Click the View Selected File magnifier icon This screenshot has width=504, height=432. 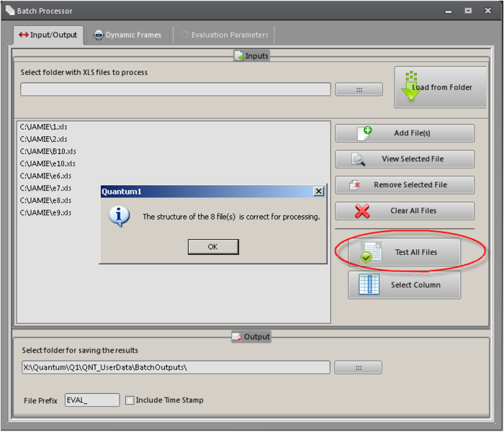click(x=358, y=159)
